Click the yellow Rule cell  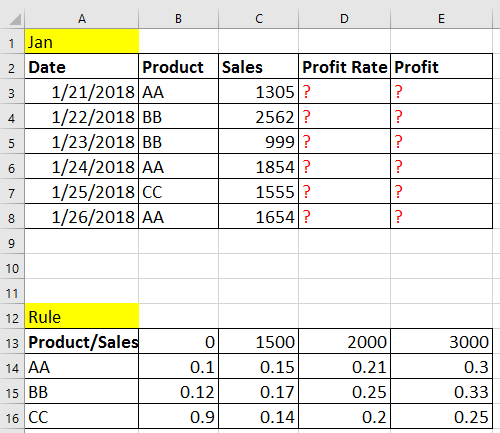82,316
